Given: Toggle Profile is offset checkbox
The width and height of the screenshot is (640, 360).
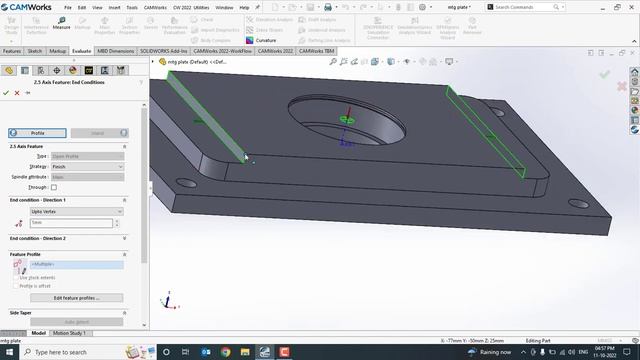Looking at the screenshot, I should coord(16,286).
